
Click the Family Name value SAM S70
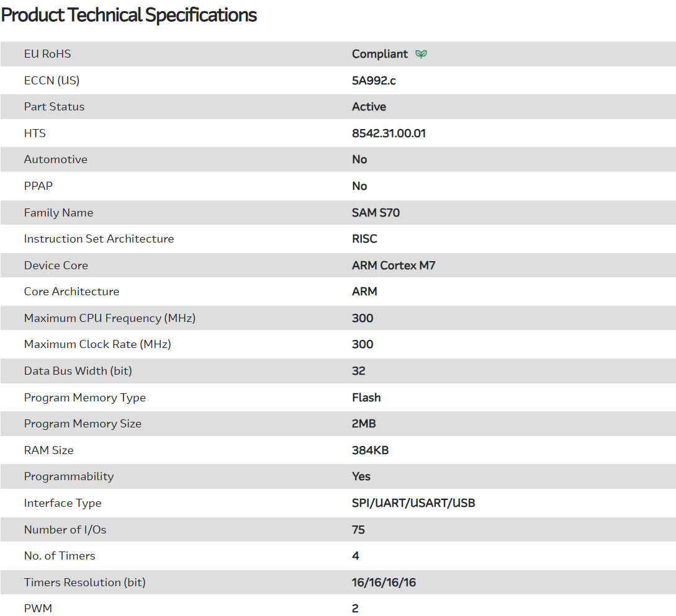[x=376, y=213]
